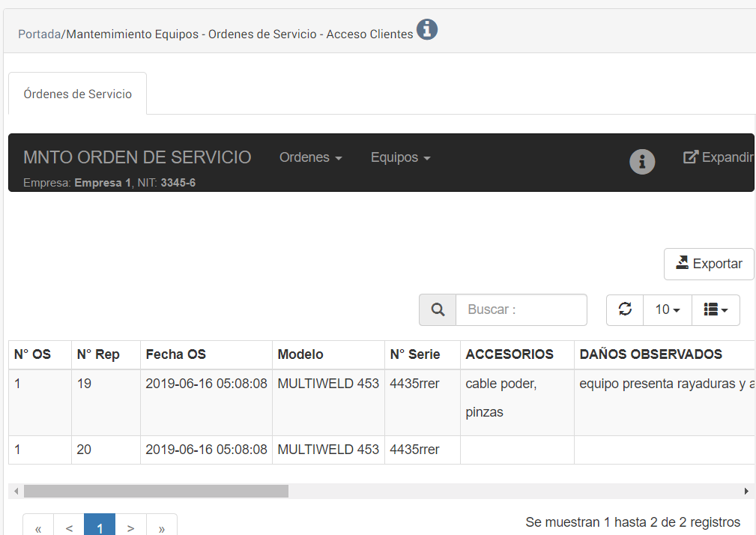Click the right arrow of horizontal scrollbar

point(746,492)
